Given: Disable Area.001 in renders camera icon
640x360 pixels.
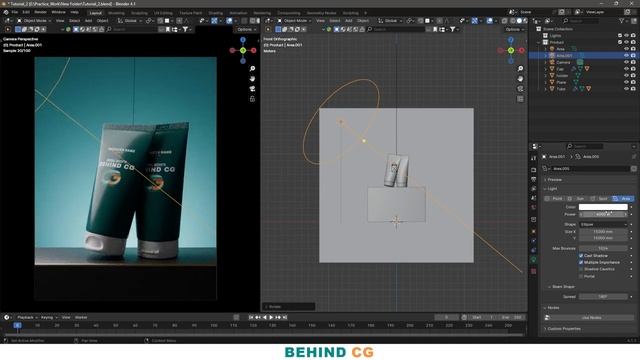Looking at the screenshot, I should point(633,56).
